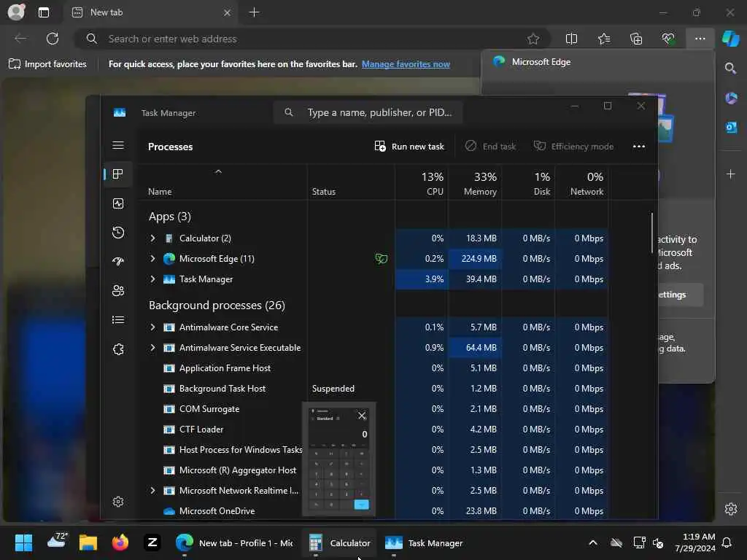This screenshot has width=747, height=560.
Task: Open Task Manager settings gear
Action: tap(118, 502)
